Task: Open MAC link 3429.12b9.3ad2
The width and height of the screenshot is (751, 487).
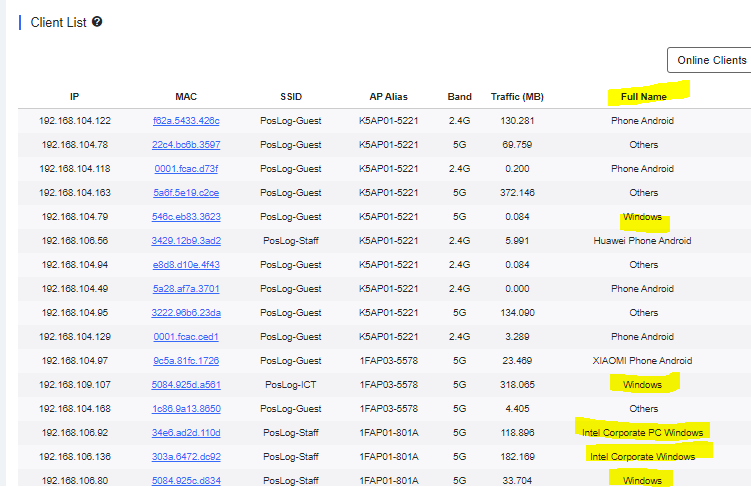Action: [186, 240]
